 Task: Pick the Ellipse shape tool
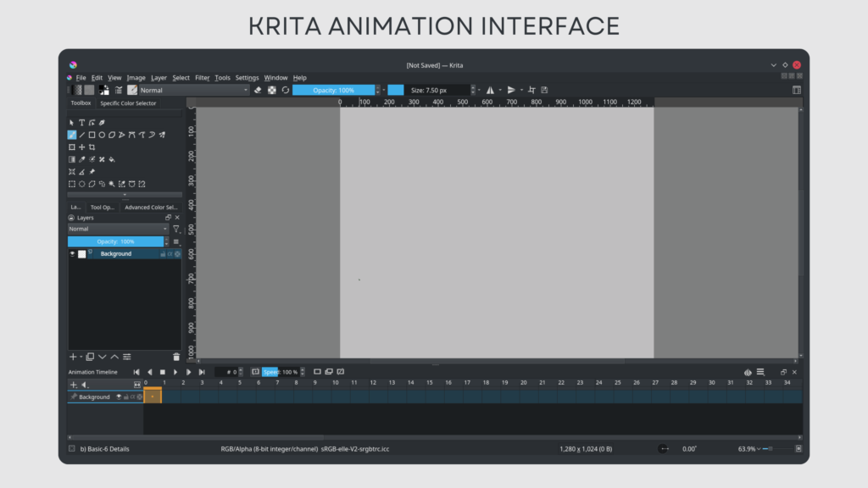point(102,135)
